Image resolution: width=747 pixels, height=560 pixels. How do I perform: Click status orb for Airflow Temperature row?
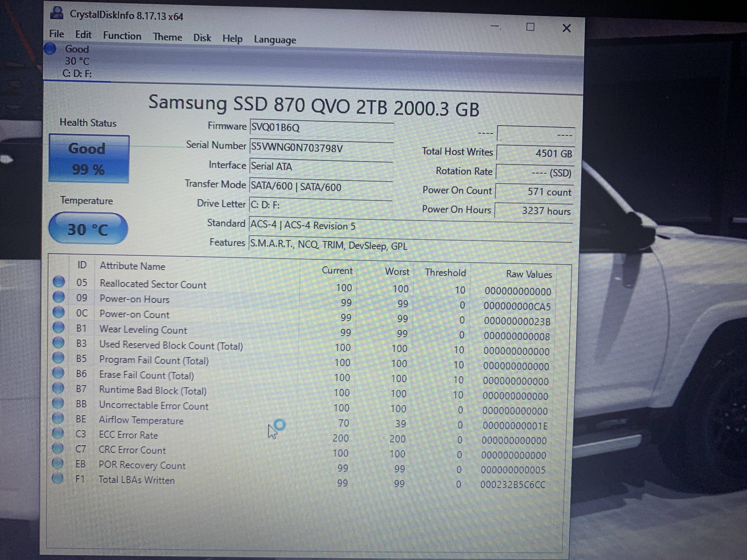(x=58, y=418)
